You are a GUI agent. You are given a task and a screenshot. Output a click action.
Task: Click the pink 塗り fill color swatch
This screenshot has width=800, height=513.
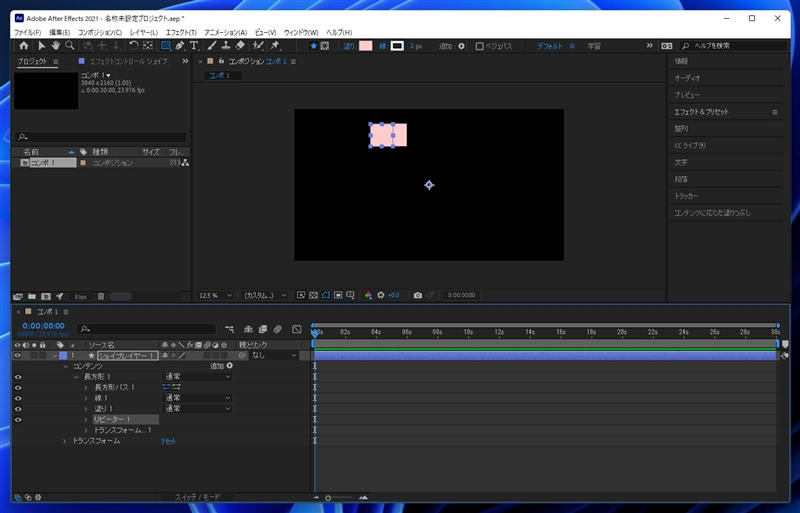click(366, 46)
